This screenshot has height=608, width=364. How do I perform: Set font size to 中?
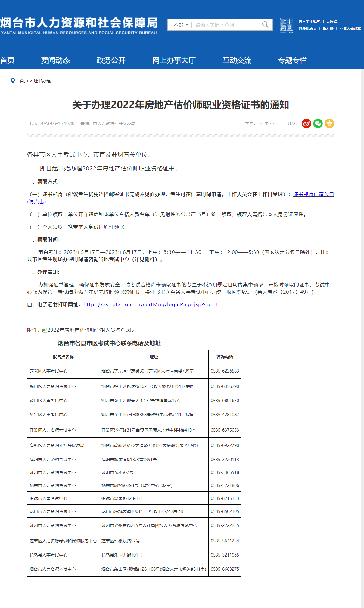click(266, 123)
